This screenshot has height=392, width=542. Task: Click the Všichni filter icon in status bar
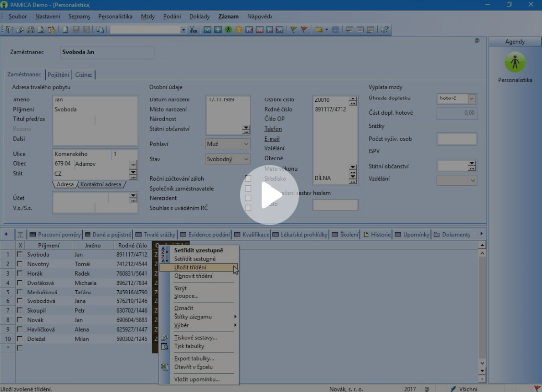point(453,389)
